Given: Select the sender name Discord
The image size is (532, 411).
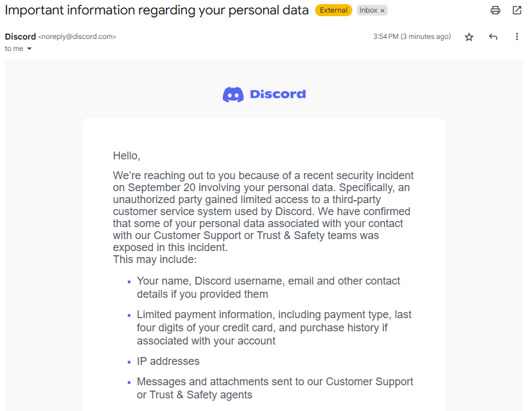Looking at the screenshot, I should pyautogui.click(x=20, y=37).
